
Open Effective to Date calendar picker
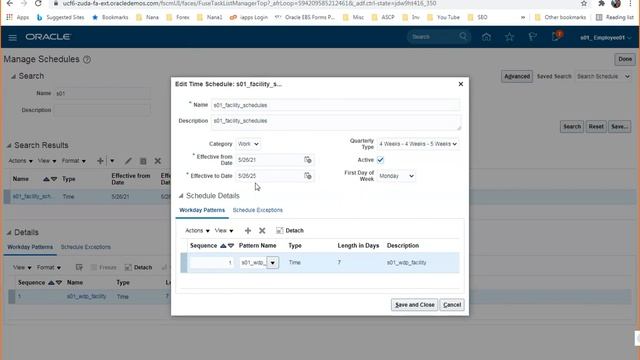[308, 176]
